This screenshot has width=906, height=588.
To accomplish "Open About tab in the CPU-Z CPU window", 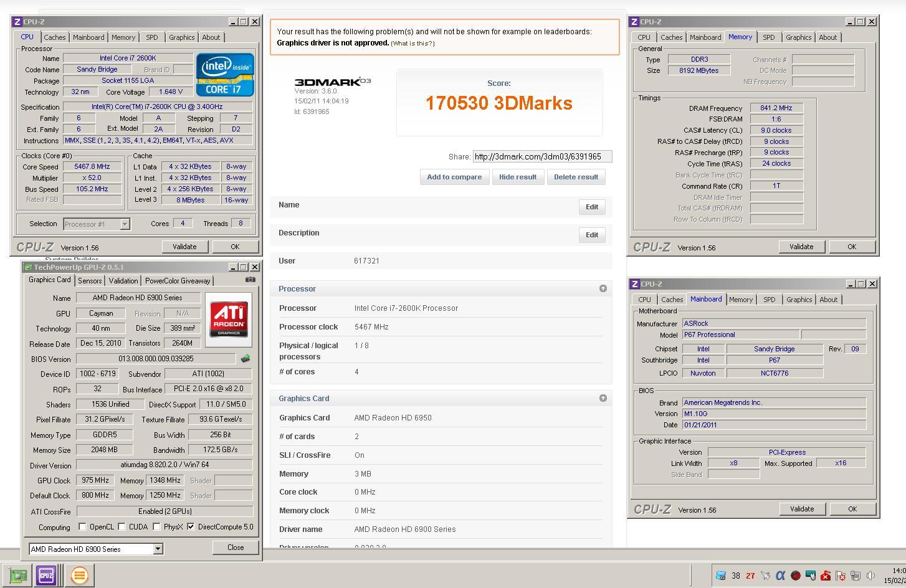I will click(211, 37).
